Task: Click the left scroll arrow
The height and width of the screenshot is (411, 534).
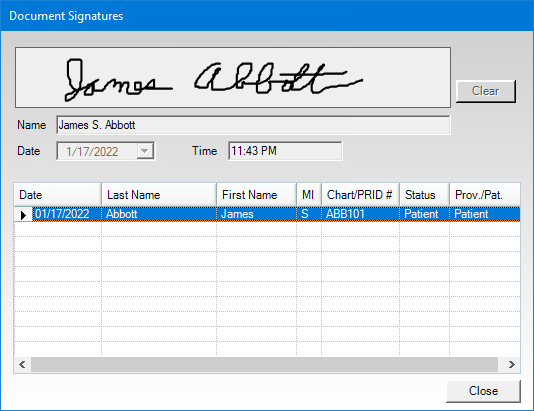Action: [22, 365]
